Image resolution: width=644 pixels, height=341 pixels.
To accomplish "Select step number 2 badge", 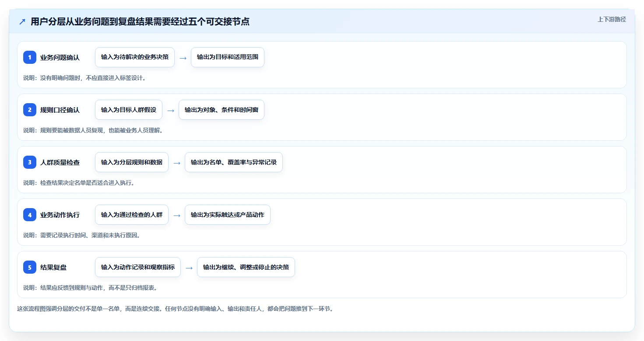I will [x=30, y=110].
